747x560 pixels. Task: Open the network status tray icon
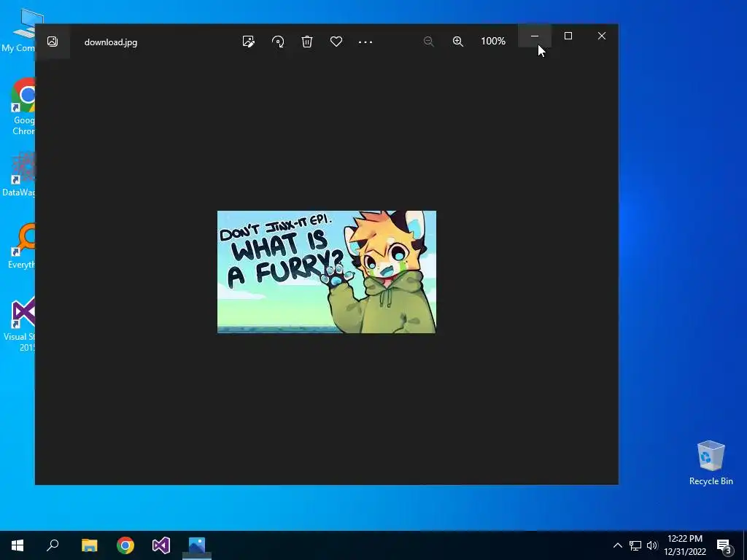635,545
